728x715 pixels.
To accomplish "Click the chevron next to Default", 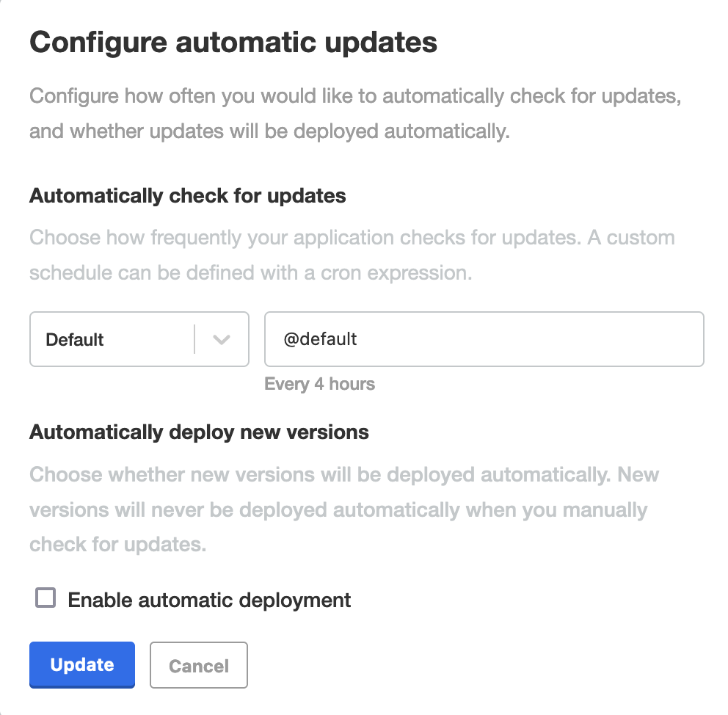I will point(220,339).
